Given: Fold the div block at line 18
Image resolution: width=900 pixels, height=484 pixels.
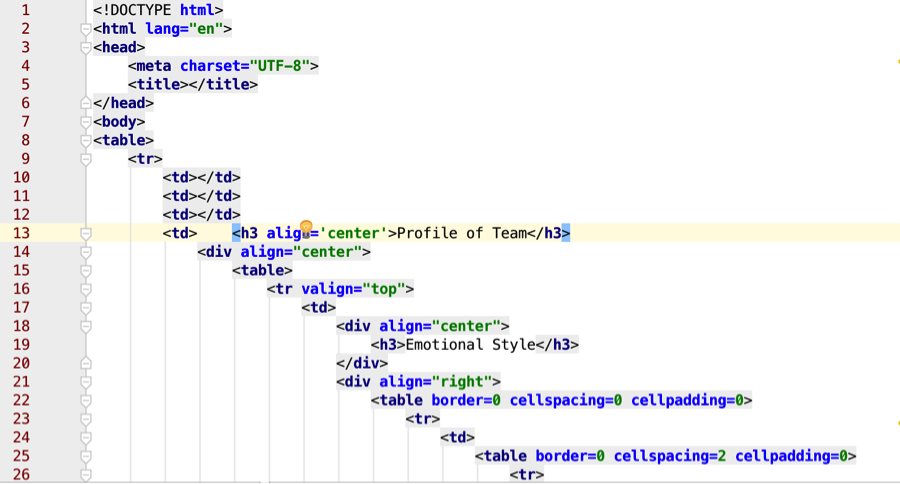Looking at the screenshot, I should pyautogui.click(x=86, y=327).
